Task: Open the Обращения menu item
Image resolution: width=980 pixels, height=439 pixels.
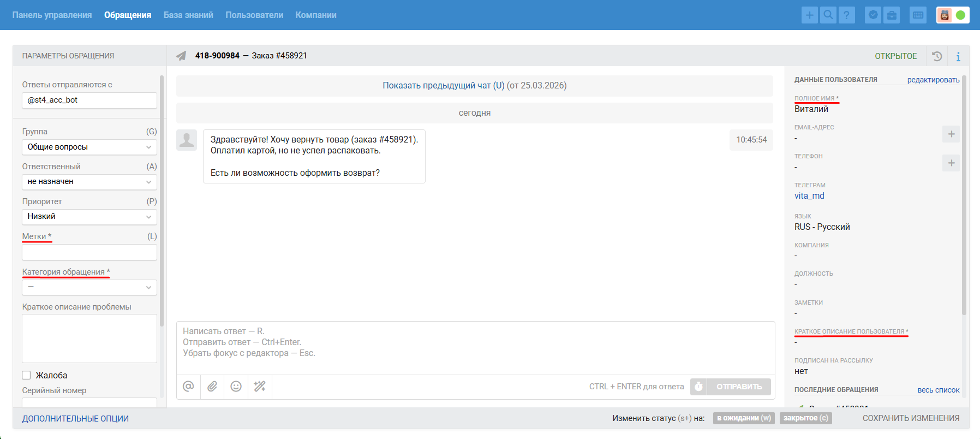Action: [x=128, y=15]
